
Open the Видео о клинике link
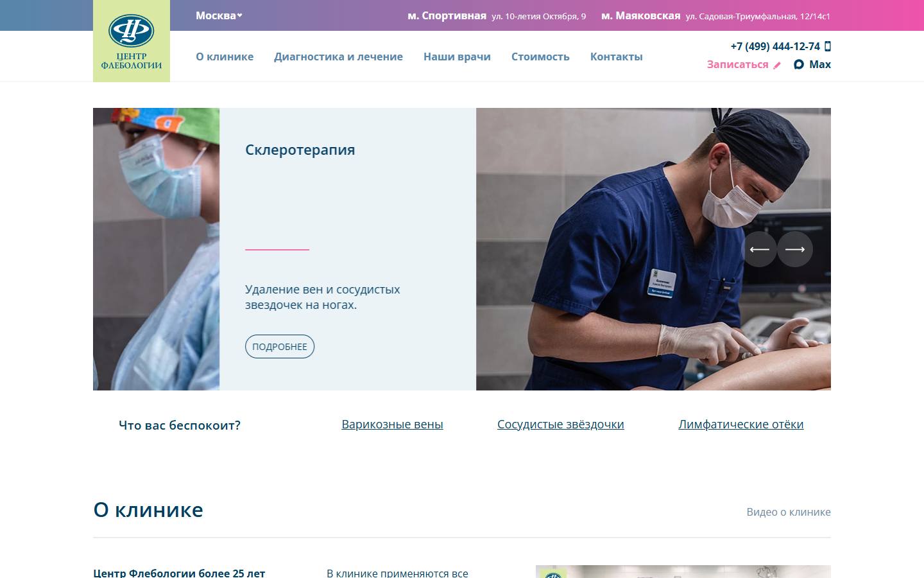(x=788, y=512)
